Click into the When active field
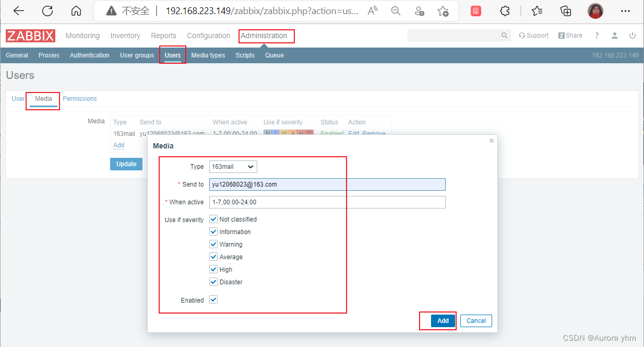644x347 pixels. click(327, 202)
